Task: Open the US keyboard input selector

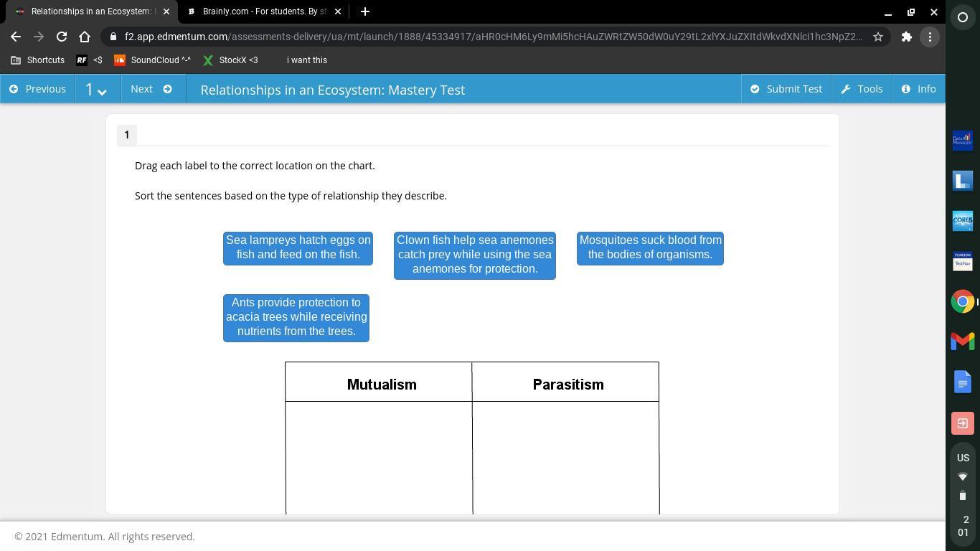Action: (x=963, y=458)
